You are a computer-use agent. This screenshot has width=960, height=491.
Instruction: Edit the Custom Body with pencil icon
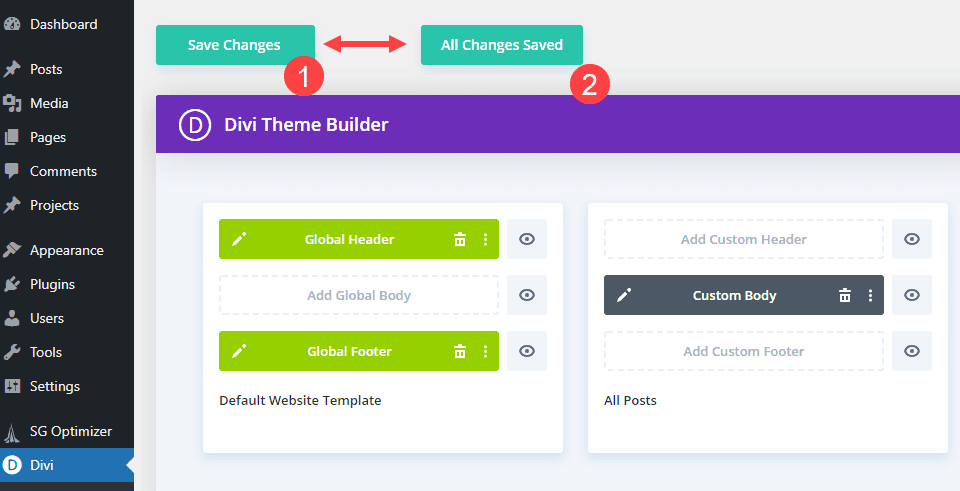(x=623, y=295)
